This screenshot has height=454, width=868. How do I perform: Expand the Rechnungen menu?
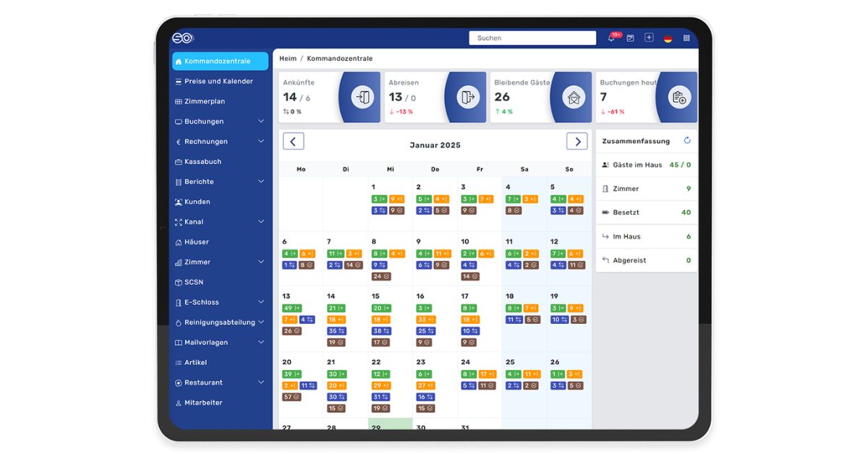click(205, 141)
